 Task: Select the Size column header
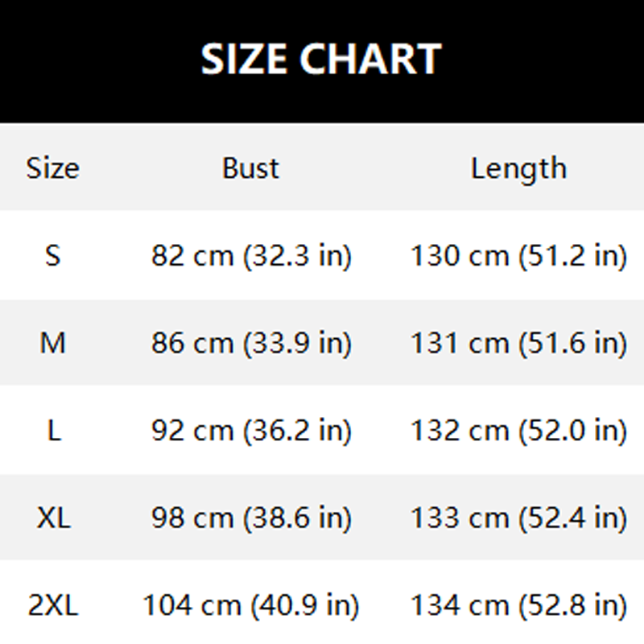[x=53, y=168]
